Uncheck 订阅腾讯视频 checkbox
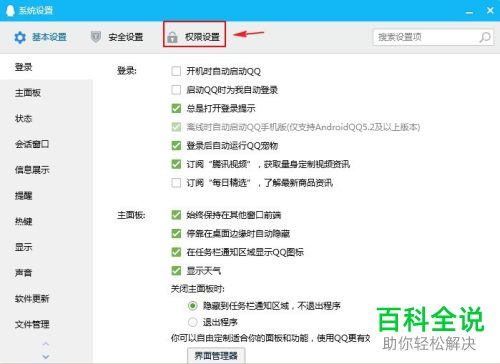Screen dimensions: 500x364 click(176, 164)
